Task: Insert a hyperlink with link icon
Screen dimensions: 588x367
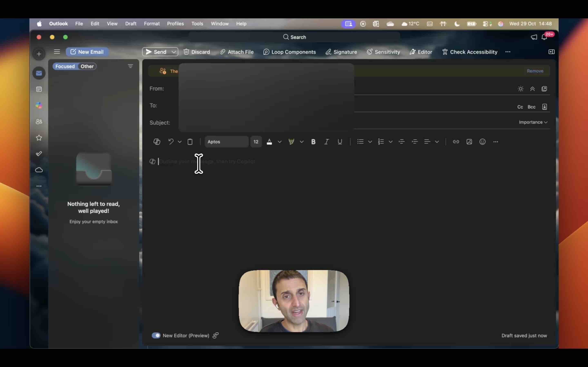Action: [x=456, y=142]
